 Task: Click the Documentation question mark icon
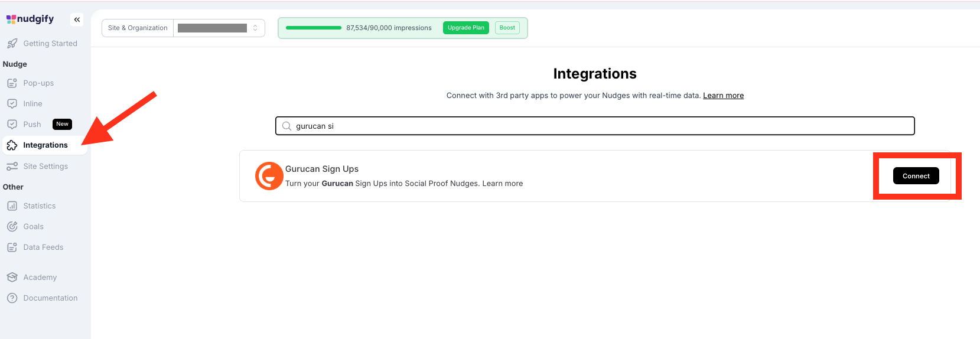(12, 298)
